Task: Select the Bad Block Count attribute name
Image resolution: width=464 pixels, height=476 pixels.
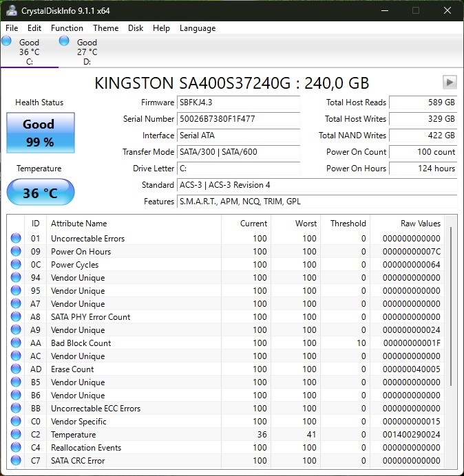Action: (x=81, y=343)
